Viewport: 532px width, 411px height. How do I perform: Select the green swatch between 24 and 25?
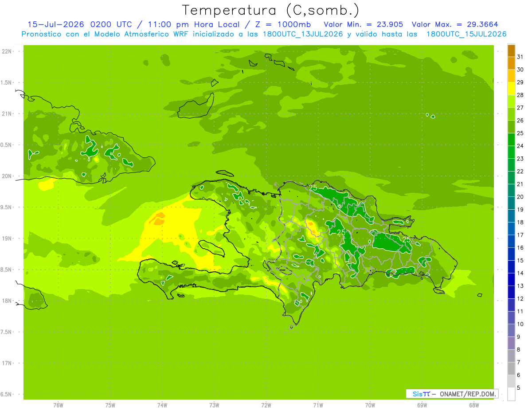click(x=511, y=140)
